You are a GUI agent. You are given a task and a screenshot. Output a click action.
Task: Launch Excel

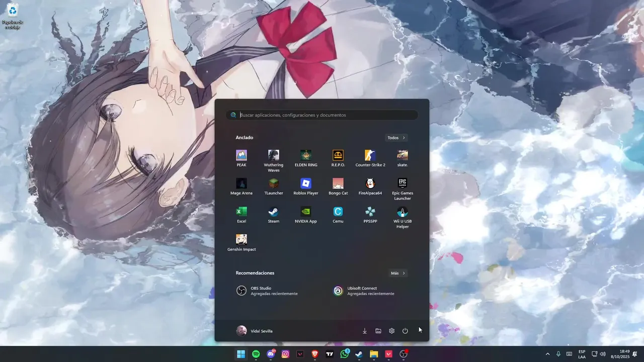point(242,214)
